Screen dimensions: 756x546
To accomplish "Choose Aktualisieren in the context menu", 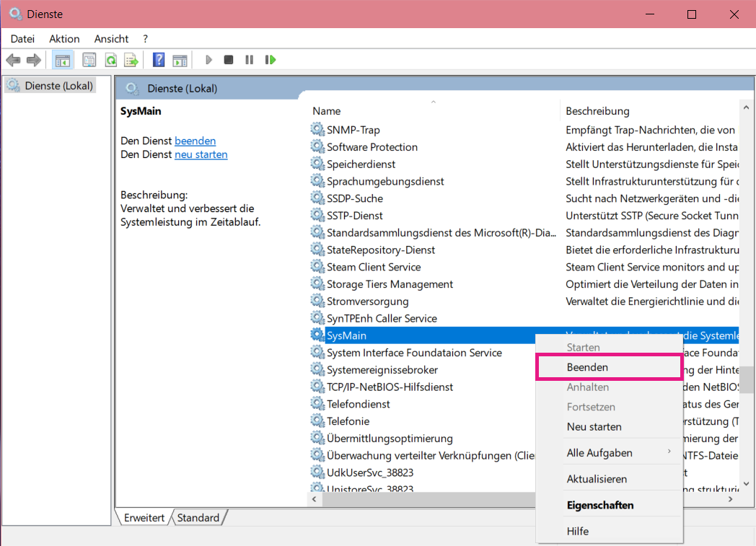I will point(609,478).
